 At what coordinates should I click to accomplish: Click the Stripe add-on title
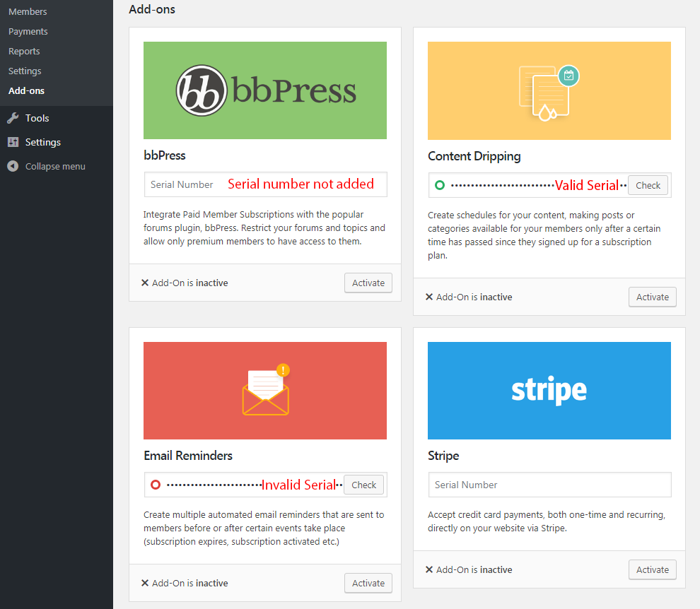(x=443, y=456)
